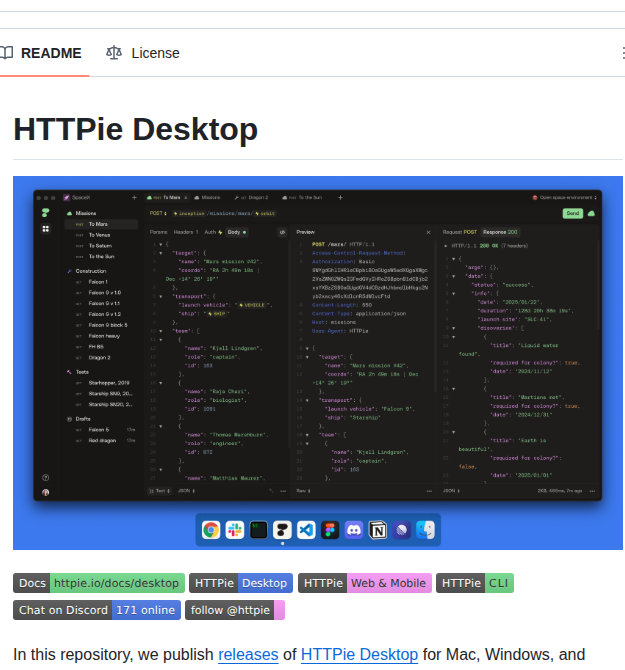Open the Body tab

pos(237,232)
